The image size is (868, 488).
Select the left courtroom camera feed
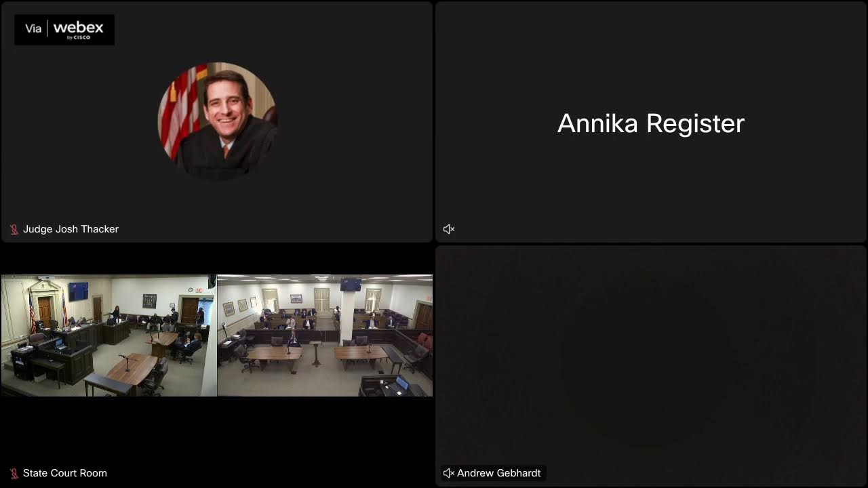point(108,335)
